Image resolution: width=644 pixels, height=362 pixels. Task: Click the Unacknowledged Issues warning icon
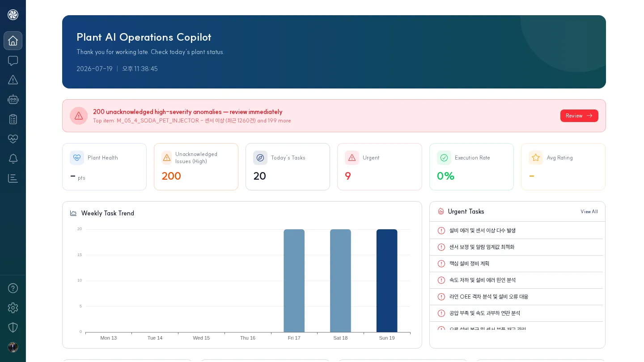click(x=167, y=158)
